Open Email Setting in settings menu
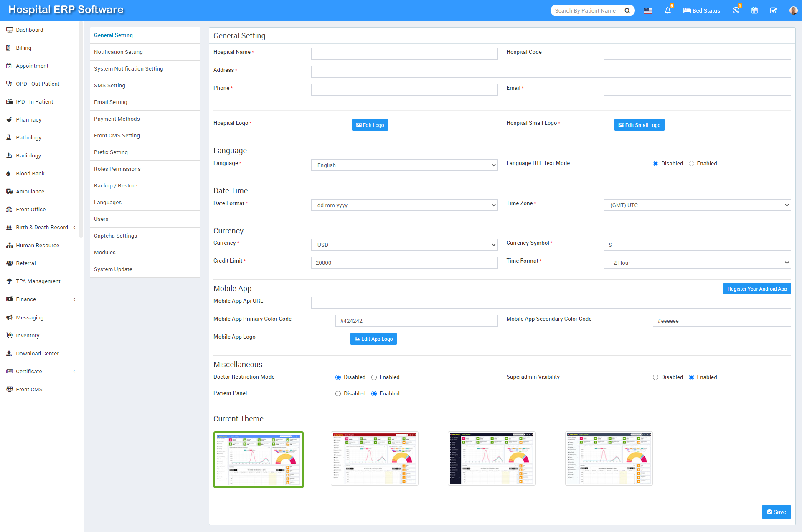Viewport: 802px width, 532px height. tap(111, 102)
